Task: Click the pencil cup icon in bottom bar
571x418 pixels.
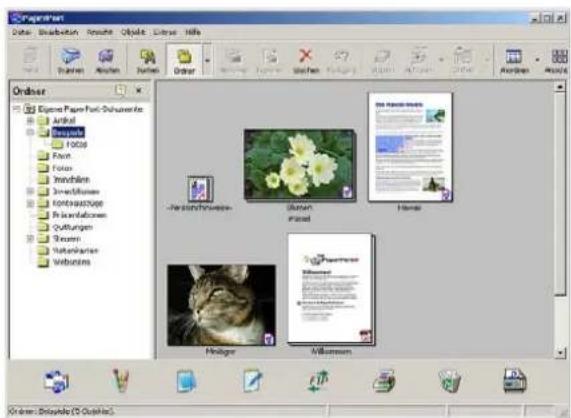Action: coord(121,380)
